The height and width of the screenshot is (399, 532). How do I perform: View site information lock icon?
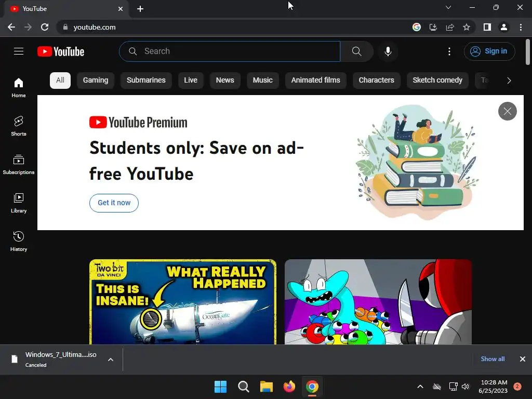click(x=65, y=27)
